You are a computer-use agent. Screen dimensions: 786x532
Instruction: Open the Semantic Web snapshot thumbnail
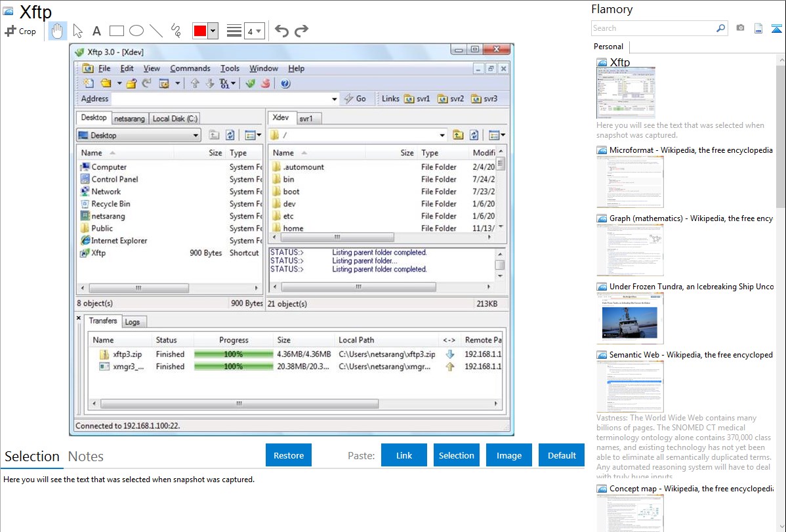(x=630, y=386)
